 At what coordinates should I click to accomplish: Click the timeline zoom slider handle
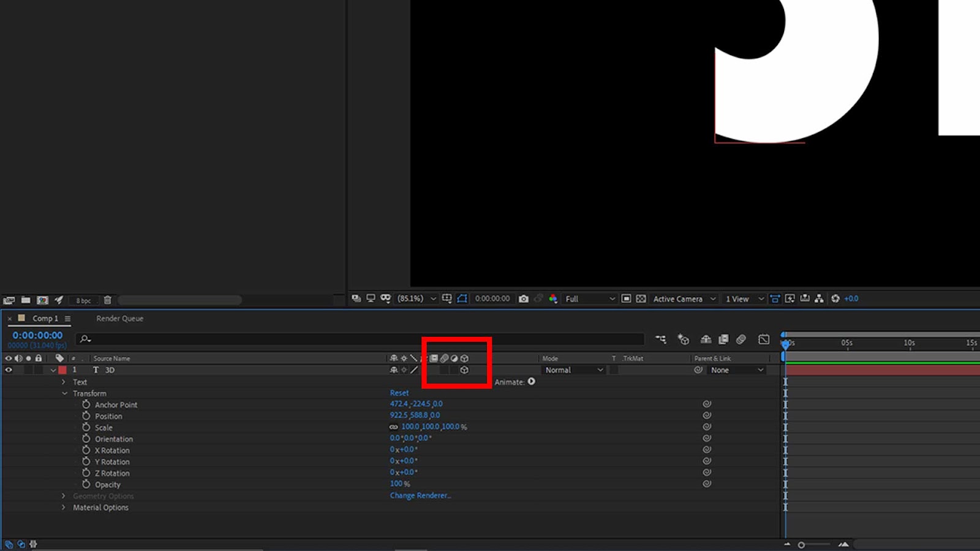click(x=801, y=545)
